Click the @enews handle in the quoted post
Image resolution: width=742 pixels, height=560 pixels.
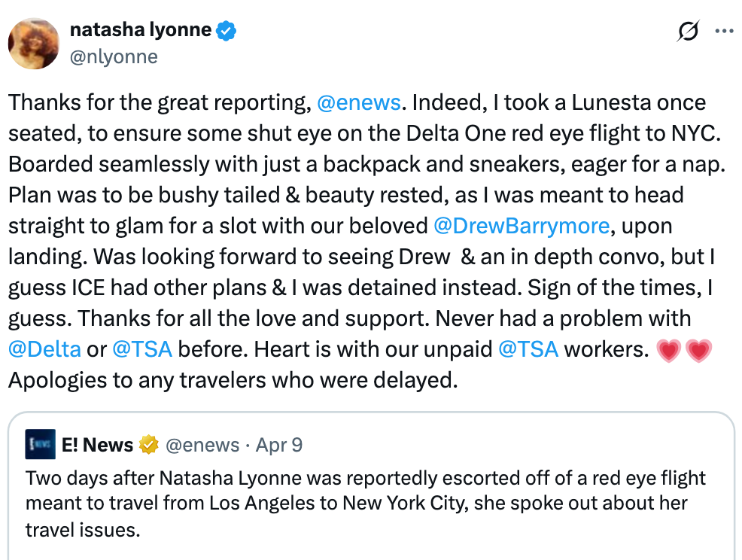[202, 445]
